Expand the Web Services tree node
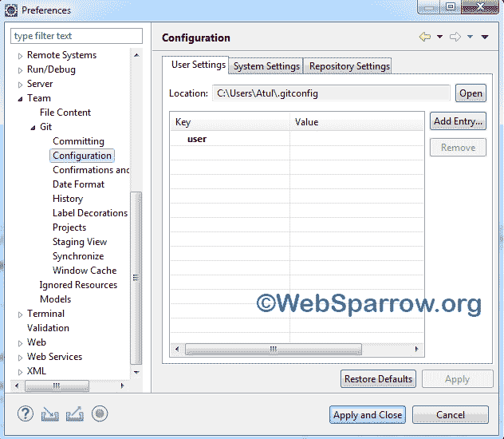The height and width of the screenshot is (439, 504). (x=20, y=358)
